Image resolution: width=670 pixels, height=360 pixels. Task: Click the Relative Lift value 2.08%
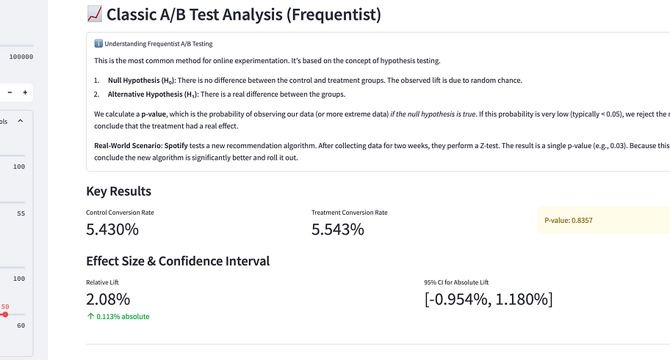click(108, 299)
